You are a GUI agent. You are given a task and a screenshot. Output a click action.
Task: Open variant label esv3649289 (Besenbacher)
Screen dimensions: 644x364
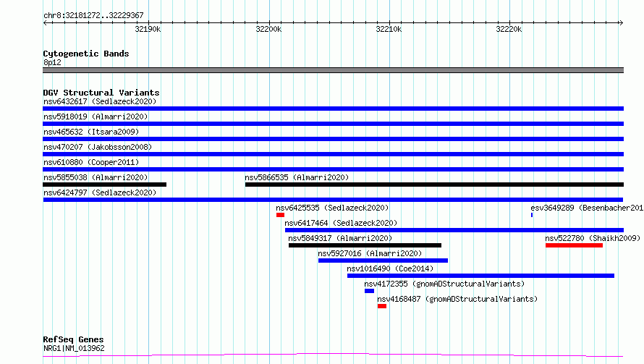coord(587,208)
